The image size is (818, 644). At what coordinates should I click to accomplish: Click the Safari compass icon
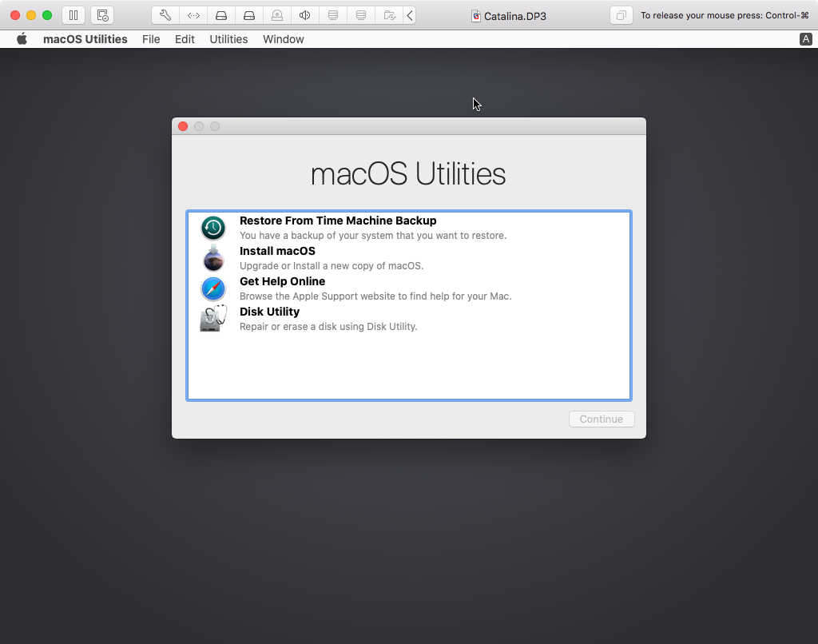213,288
